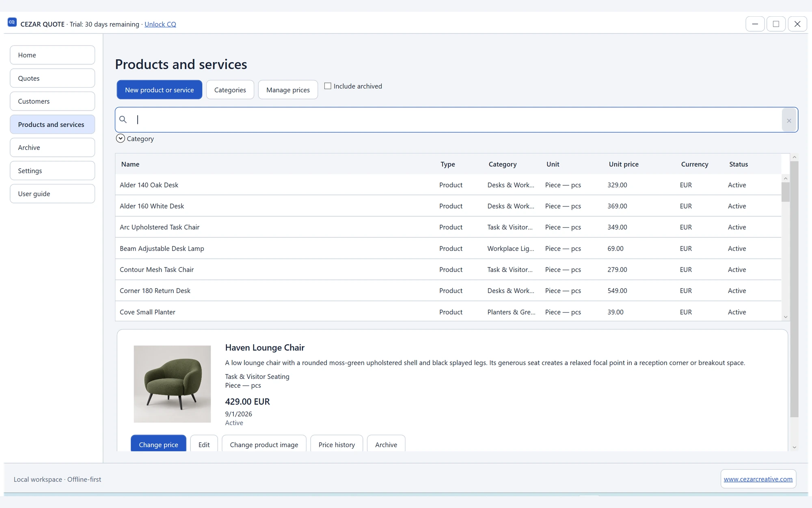Select Products and services in sidebar
The image size is (812, 508).
52,124
